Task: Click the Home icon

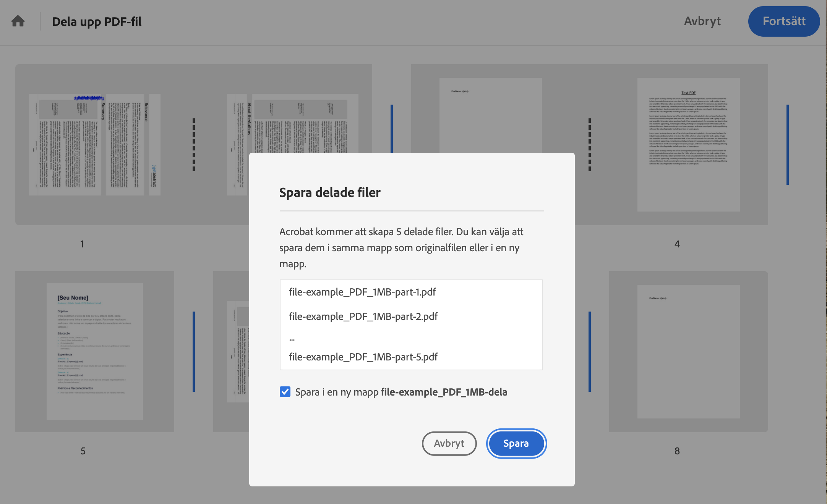Action: 18,21
